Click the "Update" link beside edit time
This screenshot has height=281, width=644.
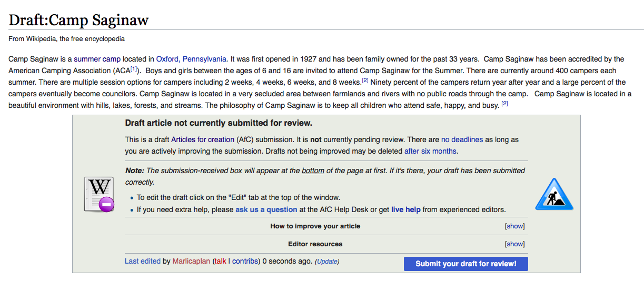[327, 262]
